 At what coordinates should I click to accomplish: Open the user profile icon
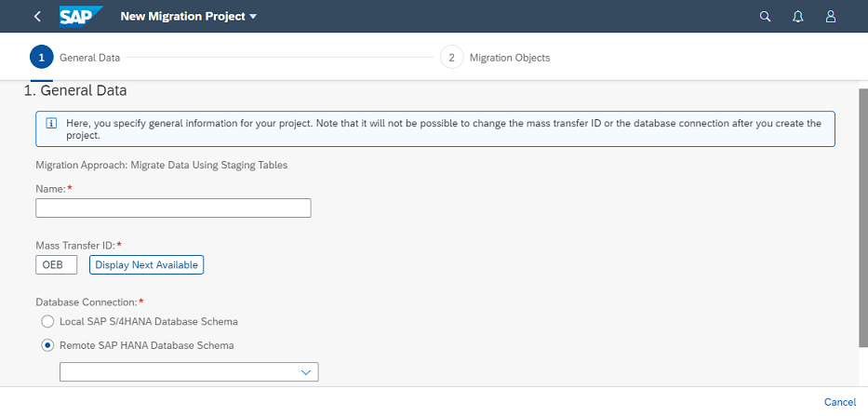tap(831, 17)
